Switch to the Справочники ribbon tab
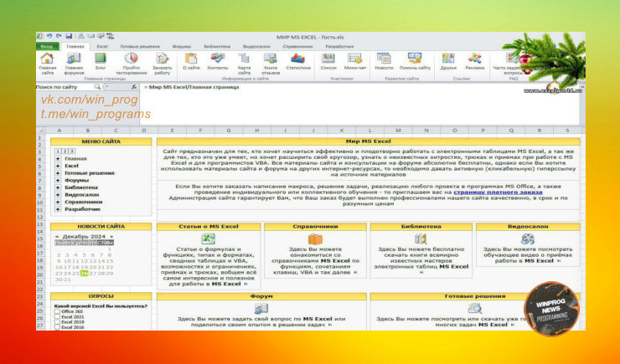 tap(297, 46)
